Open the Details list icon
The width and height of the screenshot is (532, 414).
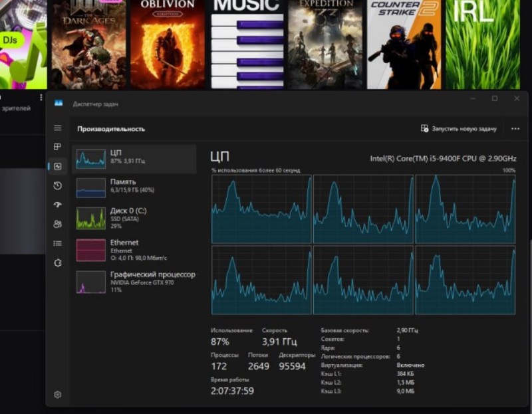click(x=58, y=243)
